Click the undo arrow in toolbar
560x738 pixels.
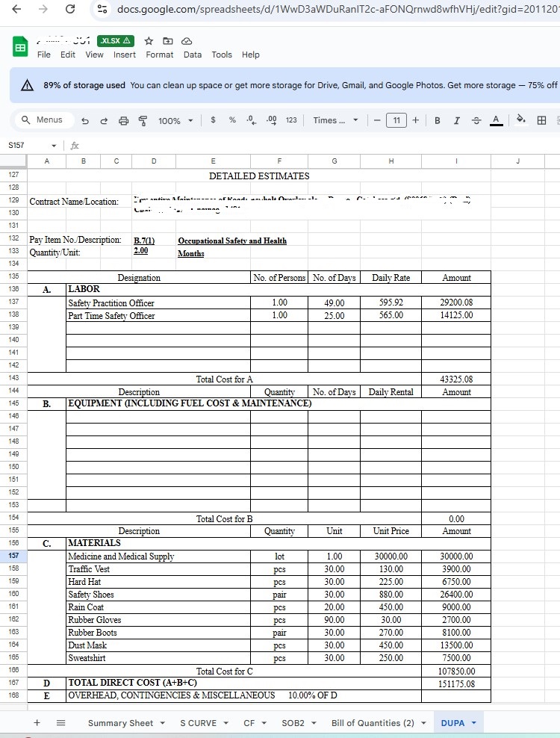[84, 120]
